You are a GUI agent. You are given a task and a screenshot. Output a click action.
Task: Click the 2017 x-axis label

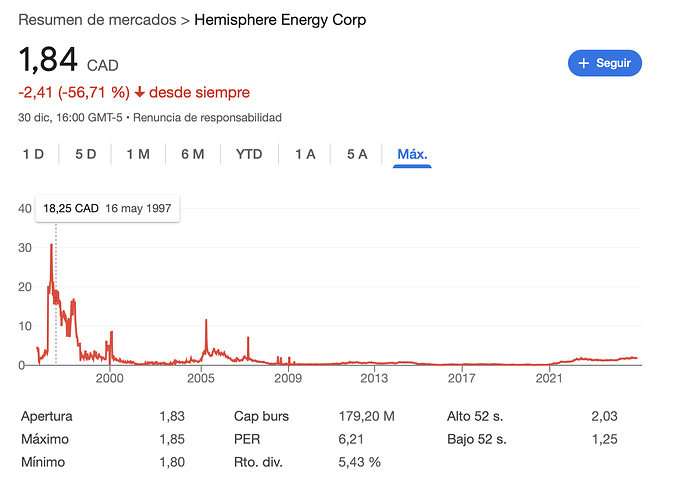point(462,378)
